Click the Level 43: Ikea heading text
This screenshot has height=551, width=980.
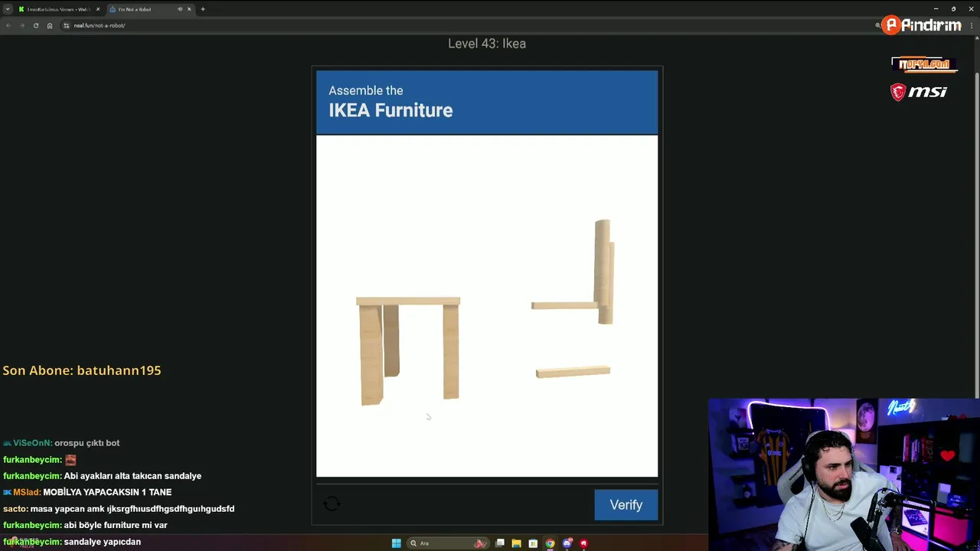[x=487, y=44]
